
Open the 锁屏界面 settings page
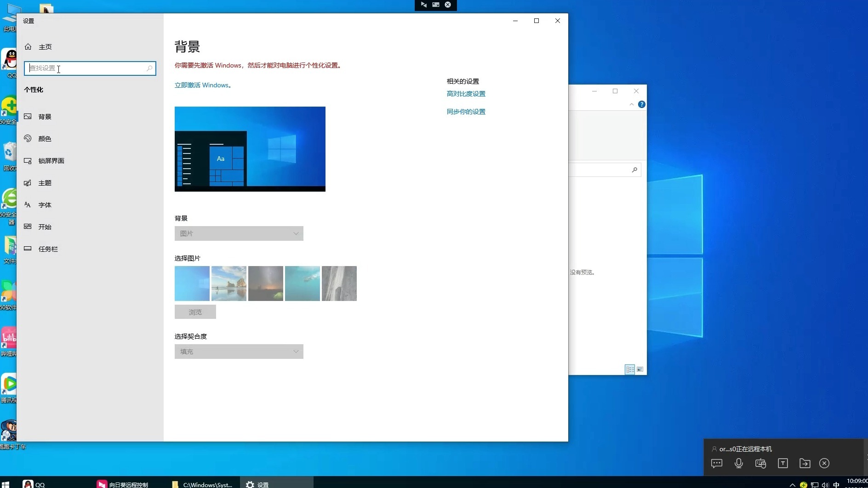click(90, 161)
